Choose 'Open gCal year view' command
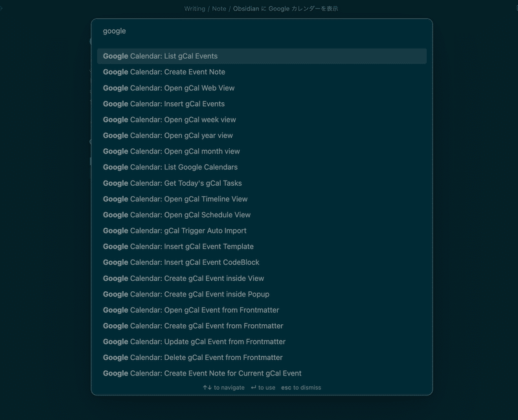518x420 pixels. pos(262,135)
